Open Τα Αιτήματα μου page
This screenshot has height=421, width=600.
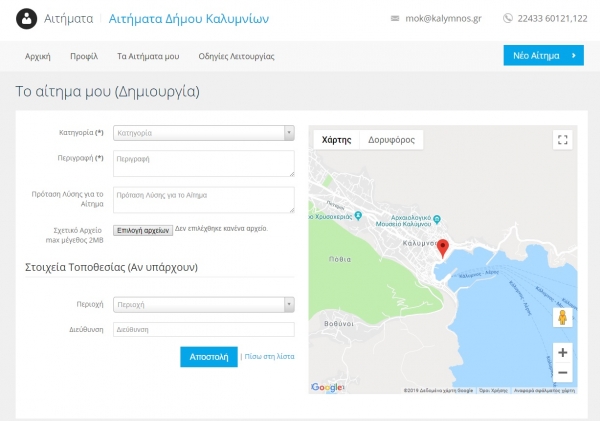tap(148, 56)
